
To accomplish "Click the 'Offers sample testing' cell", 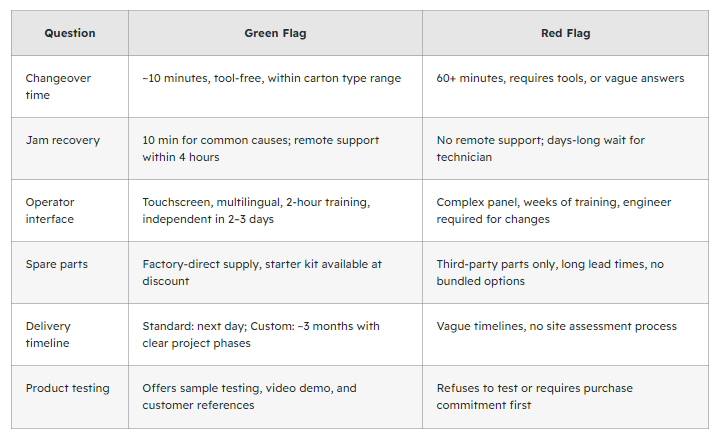I will (x=275, y=397).
